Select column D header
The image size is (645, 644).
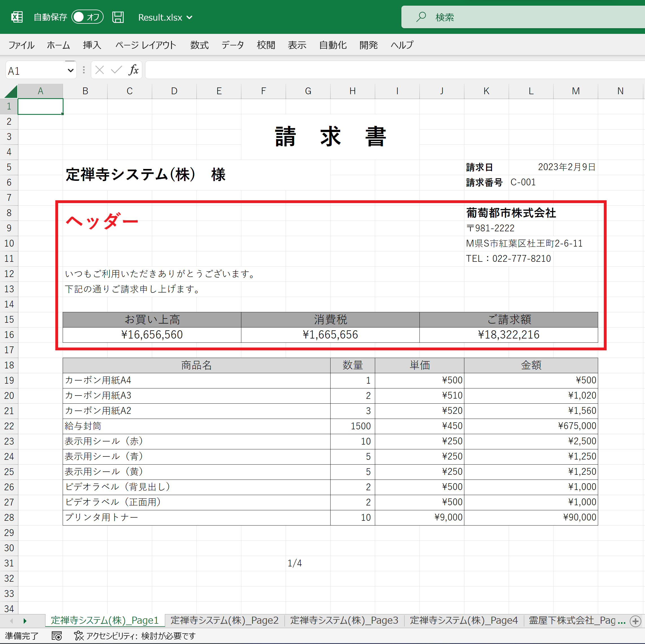pos(174,91)
